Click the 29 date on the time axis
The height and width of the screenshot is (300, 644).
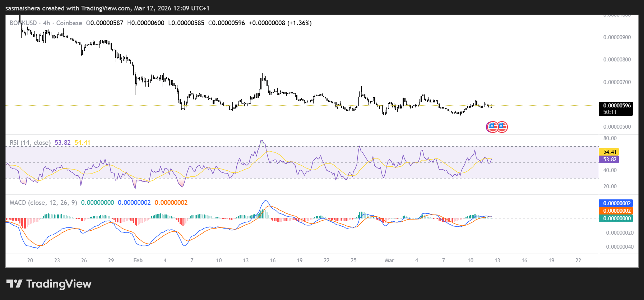111,260
